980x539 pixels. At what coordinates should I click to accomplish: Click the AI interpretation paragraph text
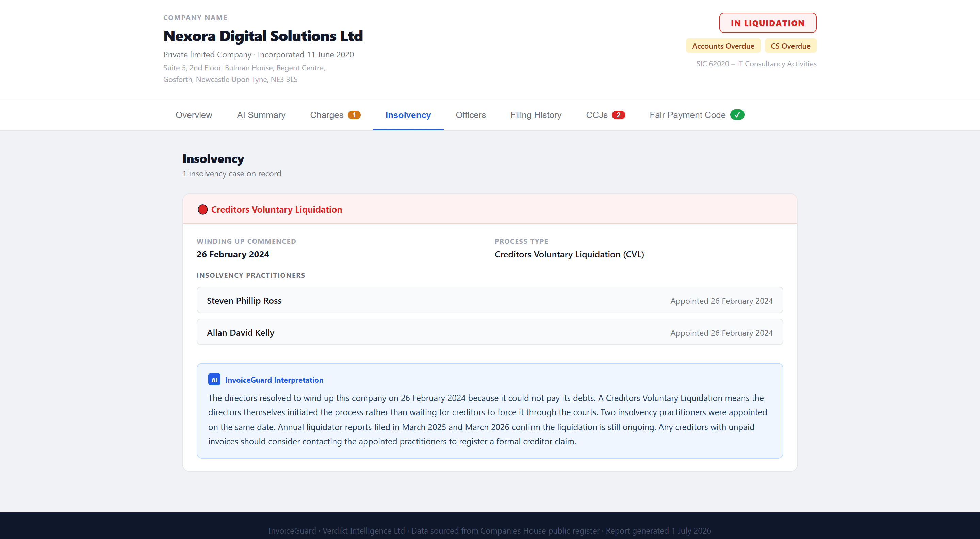[487, 420]
